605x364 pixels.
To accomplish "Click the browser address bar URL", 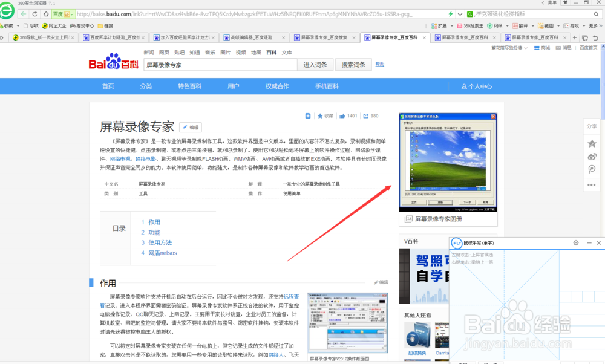I will click(x=244, y=15).
